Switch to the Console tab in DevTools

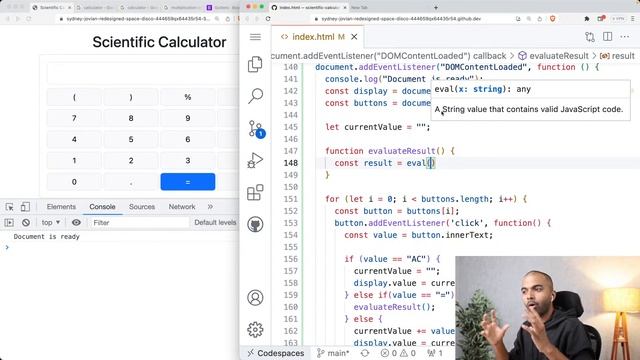102,207
